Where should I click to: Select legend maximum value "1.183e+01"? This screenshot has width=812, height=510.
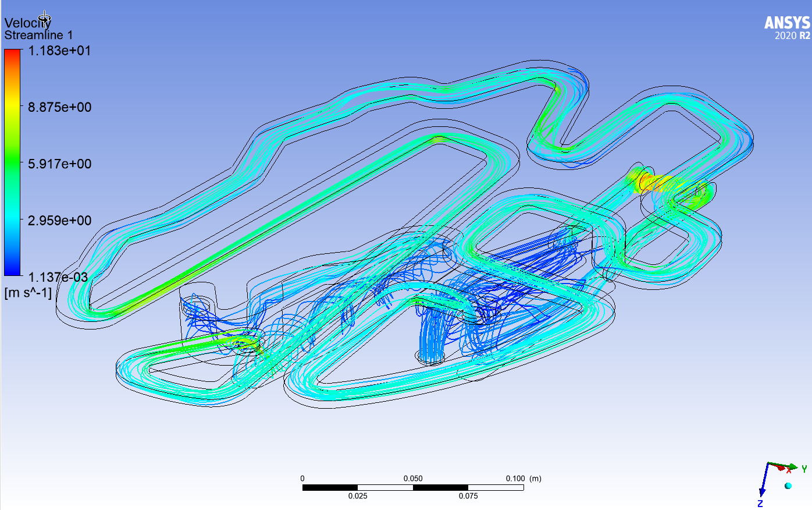coord(60,51)
